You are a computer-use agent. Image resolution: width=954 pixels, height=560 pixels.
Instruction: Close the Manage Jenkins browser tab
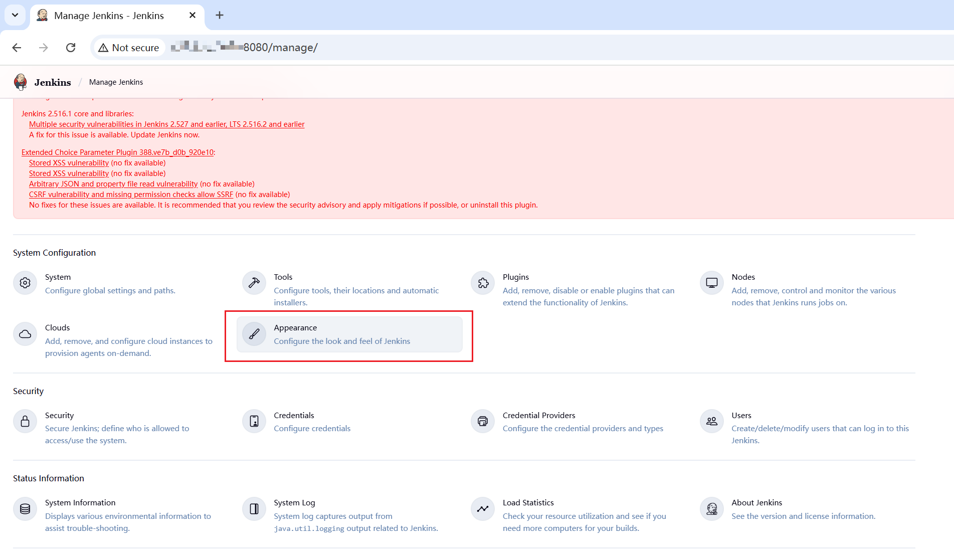193,16
